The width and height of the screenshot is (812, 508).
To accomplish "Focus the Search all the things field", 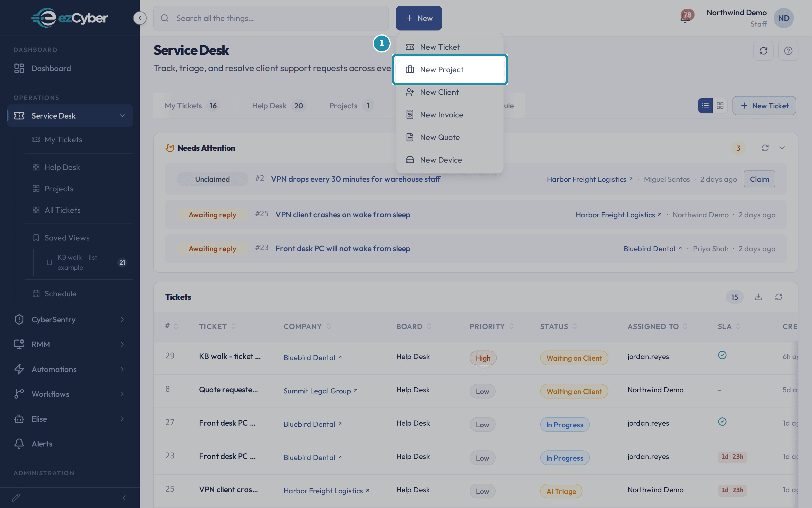I will click(271, 18).
